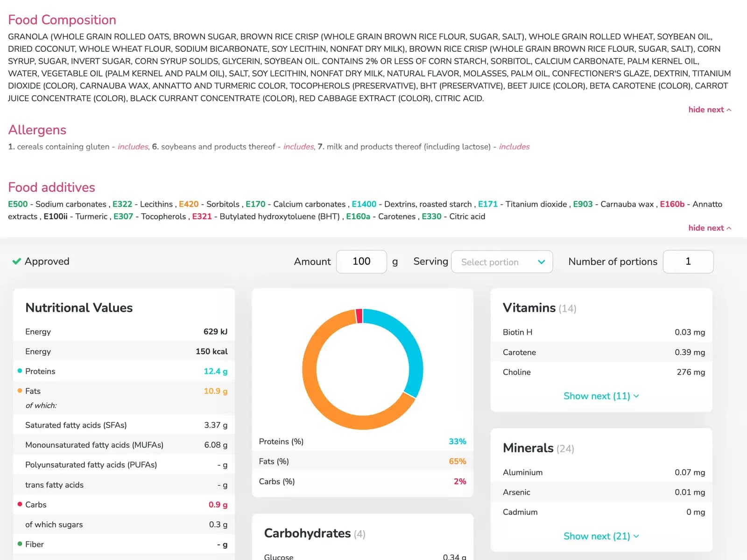
Task: Click the orange Fats bullet dot
Action: 20,391
